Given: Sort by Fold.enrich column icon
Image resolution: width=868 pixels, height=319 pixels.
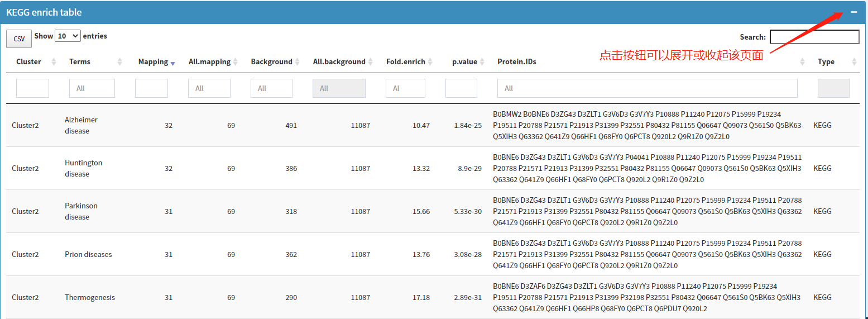Looking at the screenshot, I should coord(430,62).
